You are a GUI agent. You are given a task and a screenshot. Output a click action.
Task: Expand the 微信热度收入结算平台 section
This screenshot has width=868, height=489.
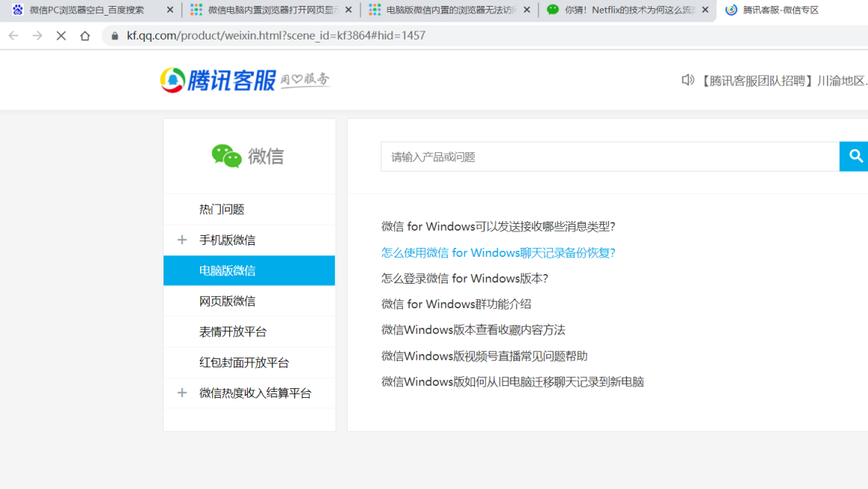coord(182,393)
